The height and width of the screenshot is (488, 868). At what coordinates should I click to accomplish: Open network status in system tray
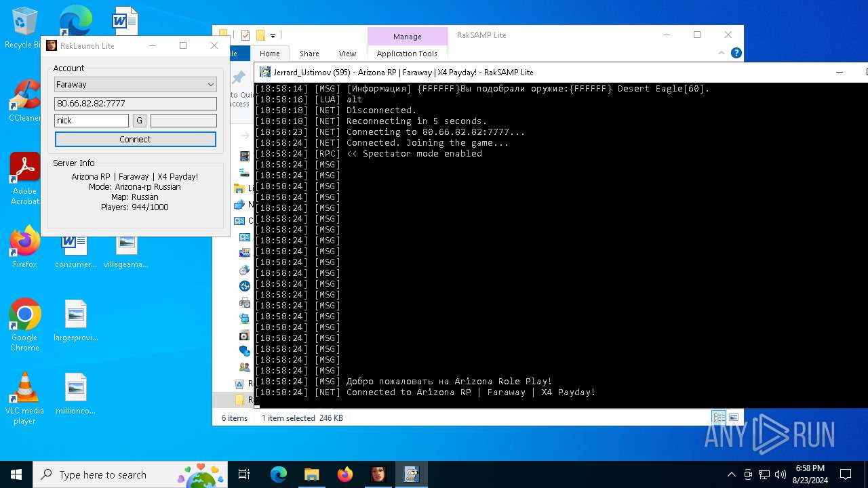(x=764, y=474)
